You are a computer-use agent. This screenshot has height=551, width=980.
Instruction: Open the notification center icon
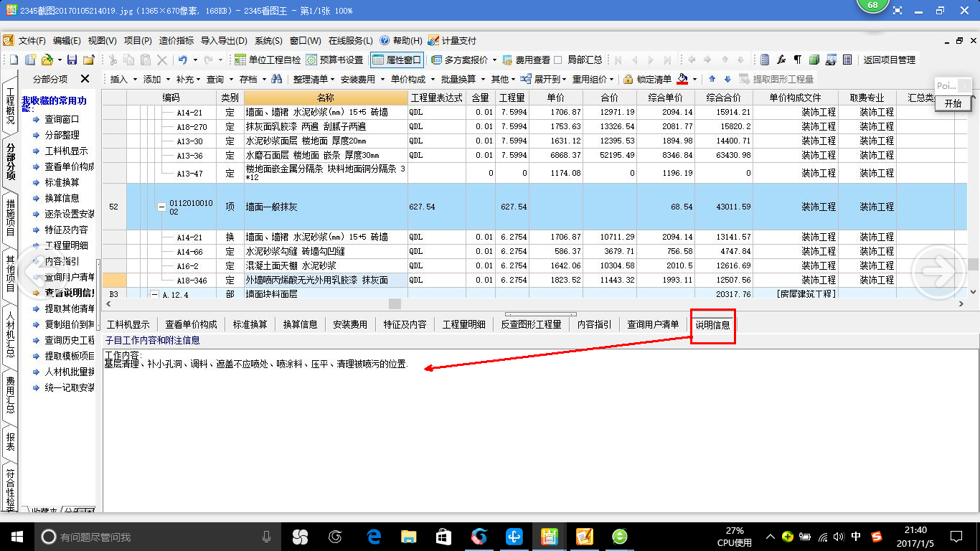click(956, 536)
